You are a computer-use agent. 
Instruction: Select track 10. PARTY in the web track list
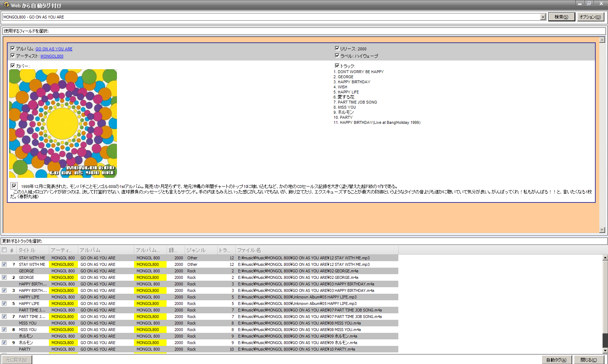(343, 117)
